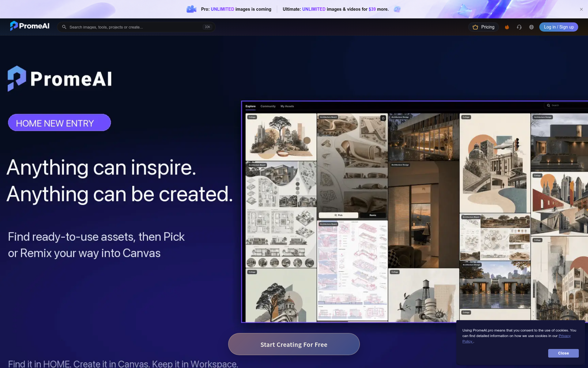This screenshot has height=368, width=588.
Task: Open the globe language selector
Action: click(x=531, y=27)
